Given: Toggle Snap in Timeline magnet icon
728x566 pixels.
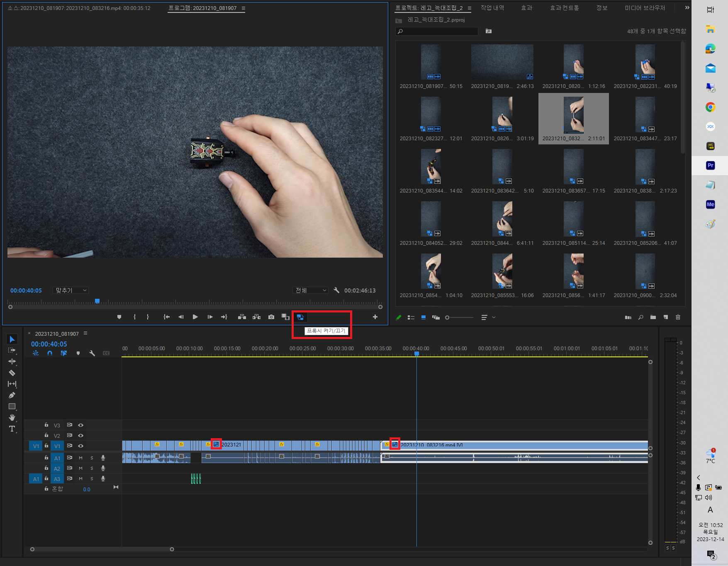Looking at the screenshot, I should [50, 354].
